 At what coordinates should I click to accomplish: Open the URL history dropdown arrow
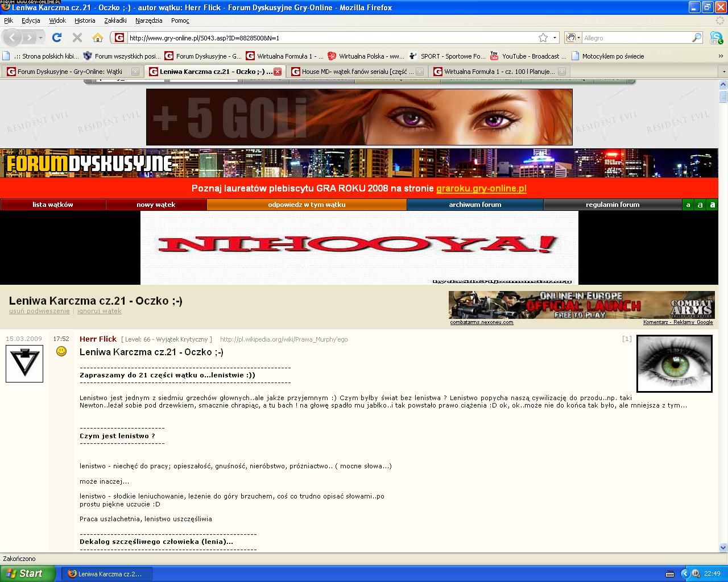pos(555,38)
